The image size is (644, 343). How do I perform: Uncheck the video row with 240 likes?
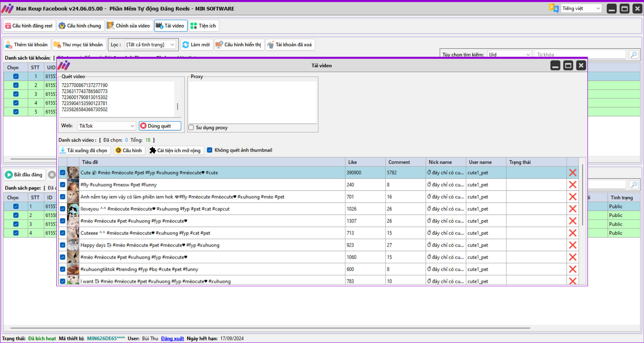click(63, 185)
